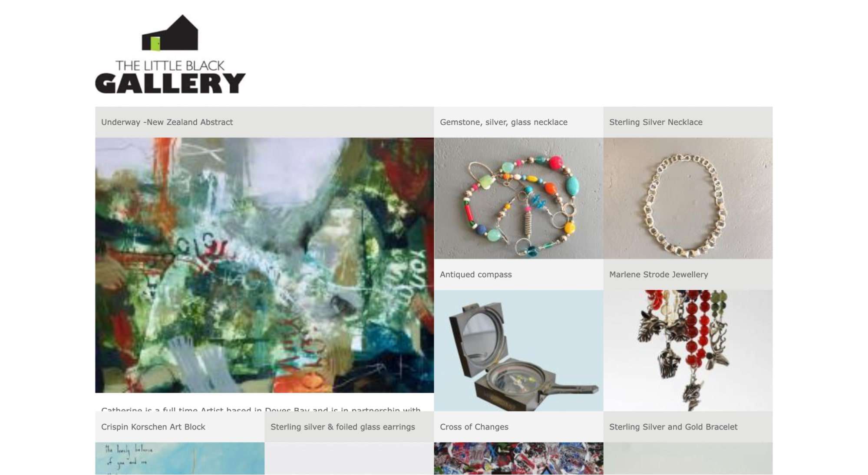The width and height of the screenshot is (868, 475).
Task: Select Sterling silver & foiled glass earrings title
Action: coord(343,427)
